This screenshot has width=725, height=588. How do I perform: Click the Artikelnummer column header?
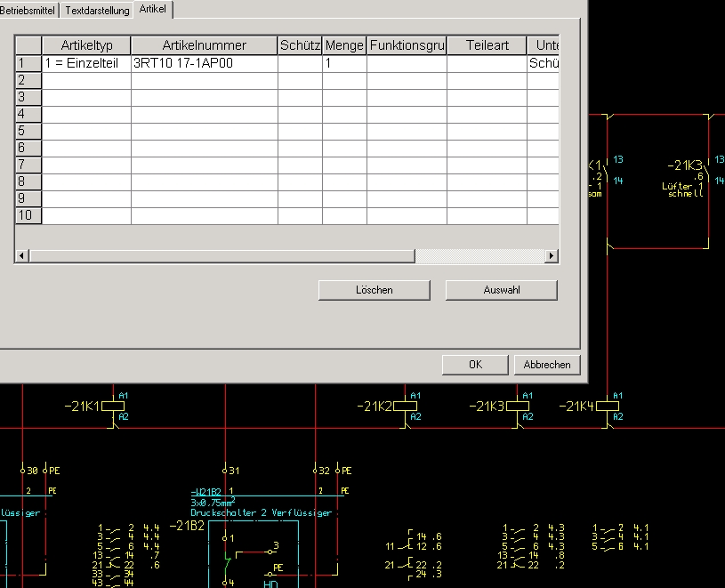pos(205,45)
